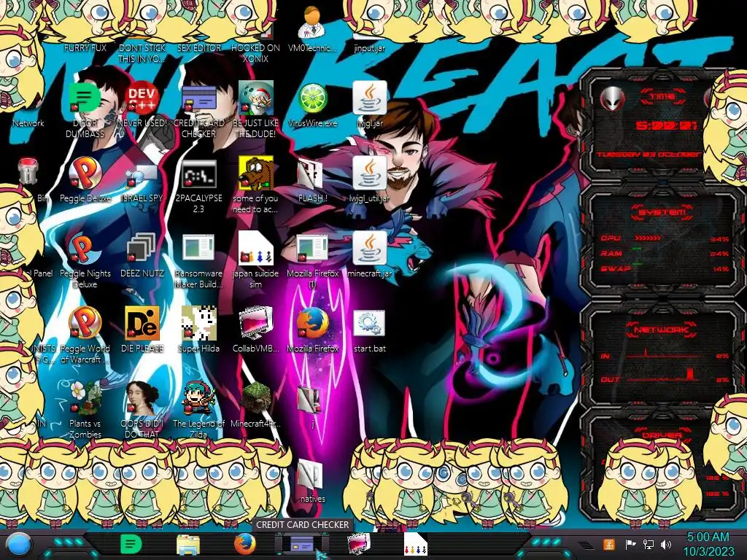Select CREDIT CARD CHECKER taskbar button
Screen dimensions: 747x560
point(302,544)
